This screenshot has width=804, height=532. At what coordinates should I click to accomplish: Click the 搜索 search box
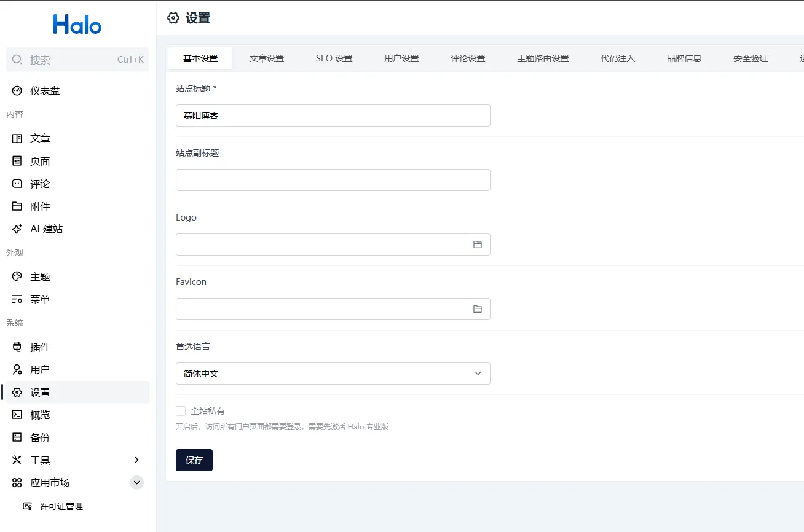point(77,60)
